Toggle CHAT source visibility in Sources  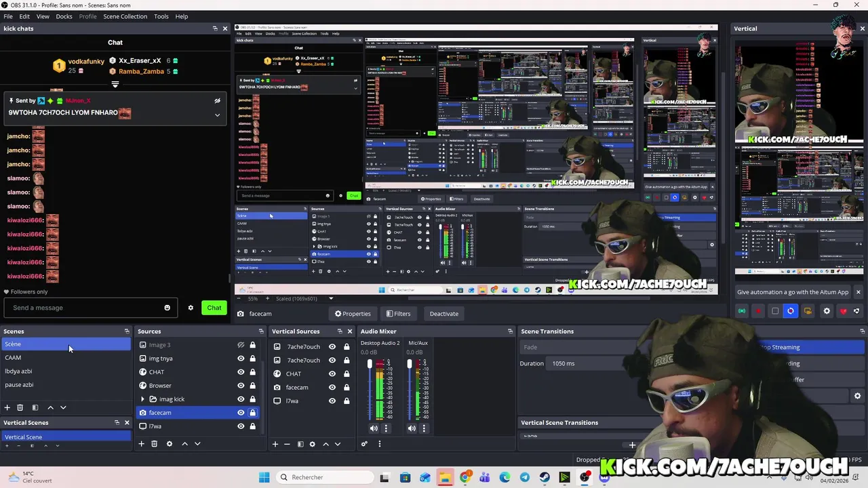click(241, 372)
